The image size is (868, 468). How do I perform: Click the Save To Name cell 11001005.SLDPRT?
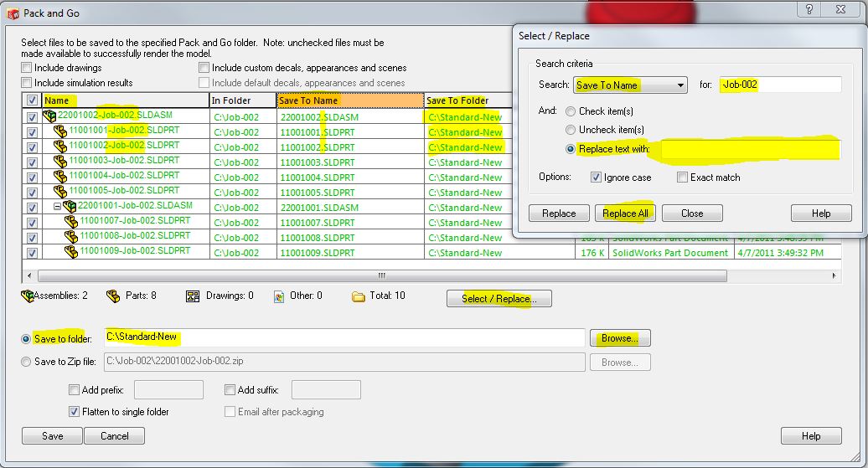(x=350, y=193)
